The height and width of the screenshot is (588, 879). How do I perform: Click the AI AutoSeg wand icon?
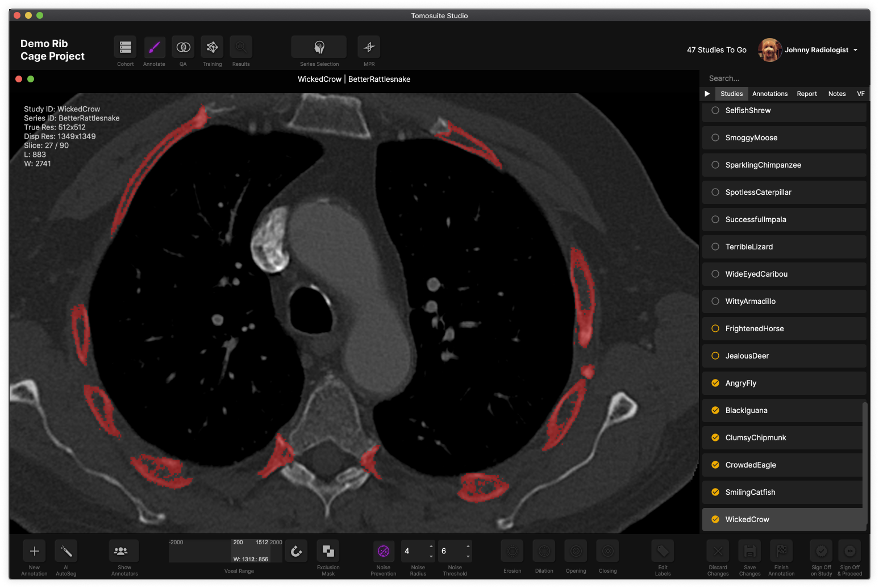pos(66,551)
